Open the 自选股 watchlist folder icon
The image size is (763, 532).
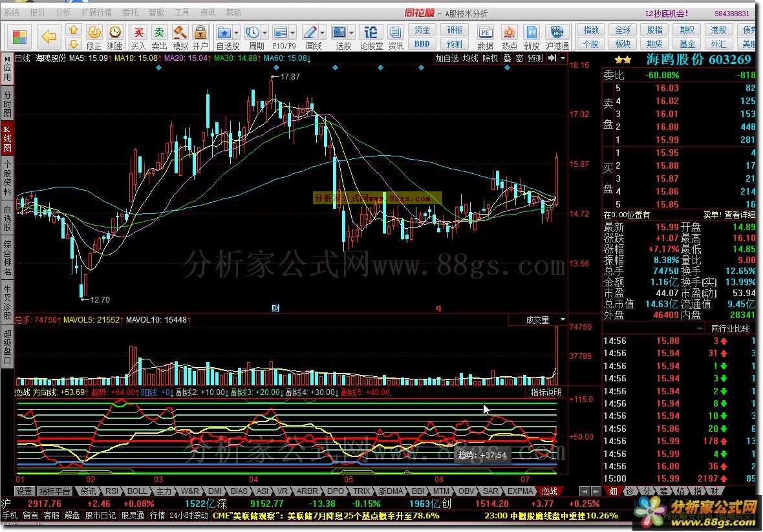[x=224, y=33]
